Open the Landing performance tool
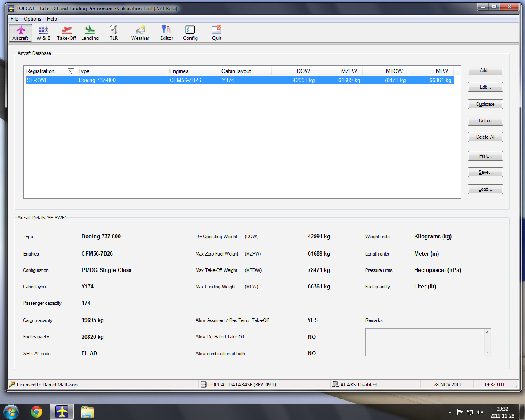The height and width of the screenshot is (420, 525). coord(90,33)
